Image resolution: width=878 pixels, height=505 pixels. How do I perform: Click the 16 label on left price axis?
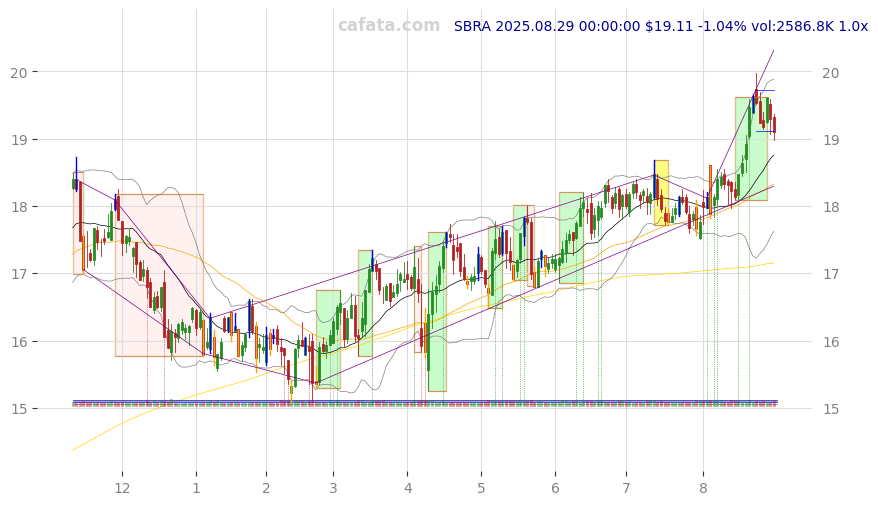coord(18,342)
